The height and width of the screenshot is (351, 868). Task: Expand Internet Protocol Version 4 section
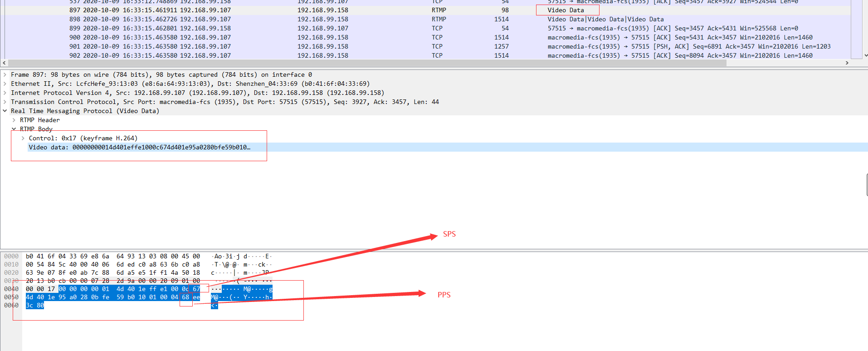click(5, 93)
